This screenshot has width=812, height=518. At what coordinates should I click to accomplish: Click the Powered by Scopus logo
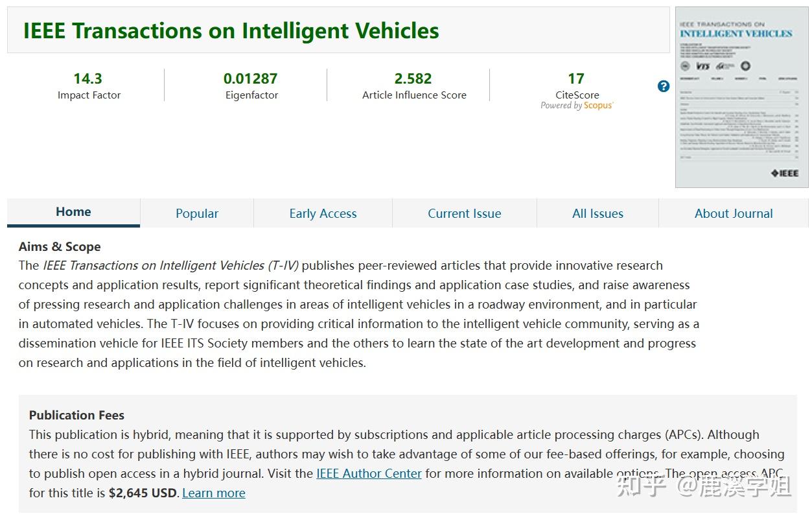577,106
